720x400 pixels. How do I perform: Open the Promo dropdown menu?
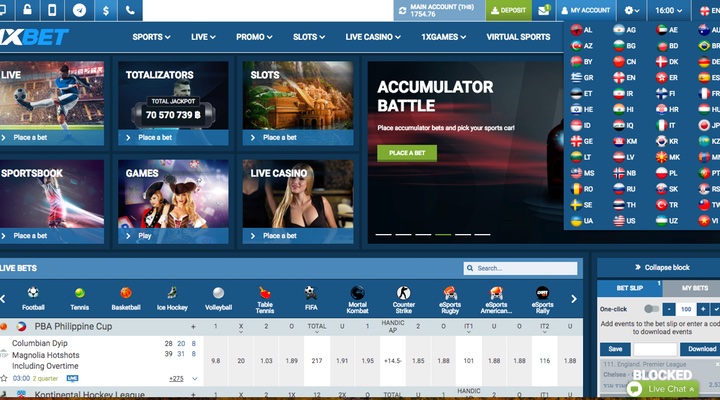click(254, 37)
